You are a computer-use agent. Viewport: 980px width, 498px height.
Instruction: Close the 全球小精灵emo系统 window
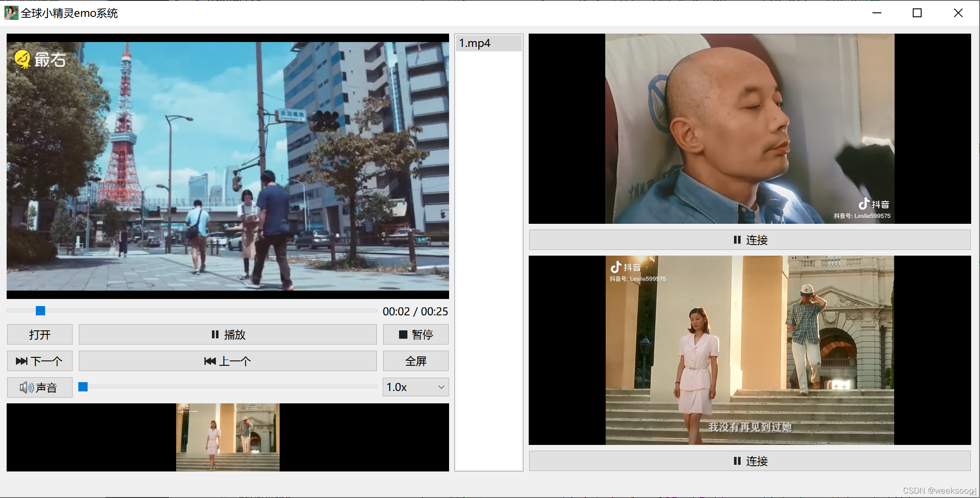coord(958,13)
